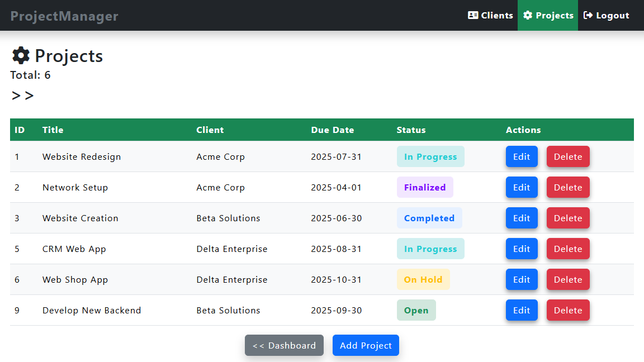Click due date 2025-09-30

(337, 310)
